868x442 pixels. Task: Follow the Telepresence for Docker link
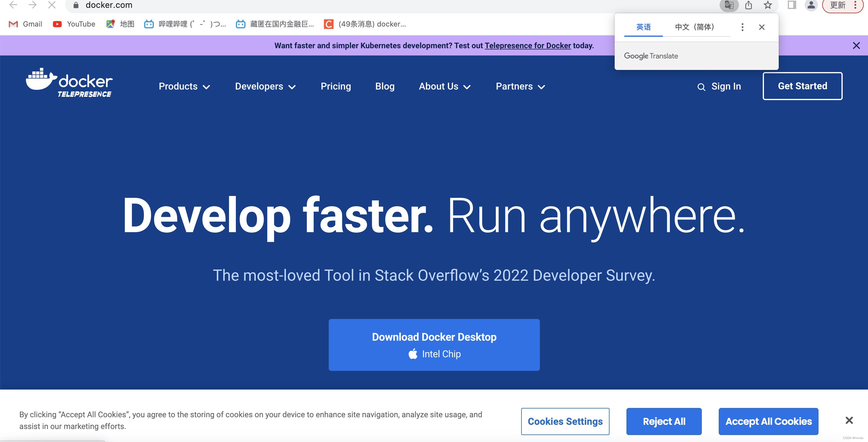528,46
